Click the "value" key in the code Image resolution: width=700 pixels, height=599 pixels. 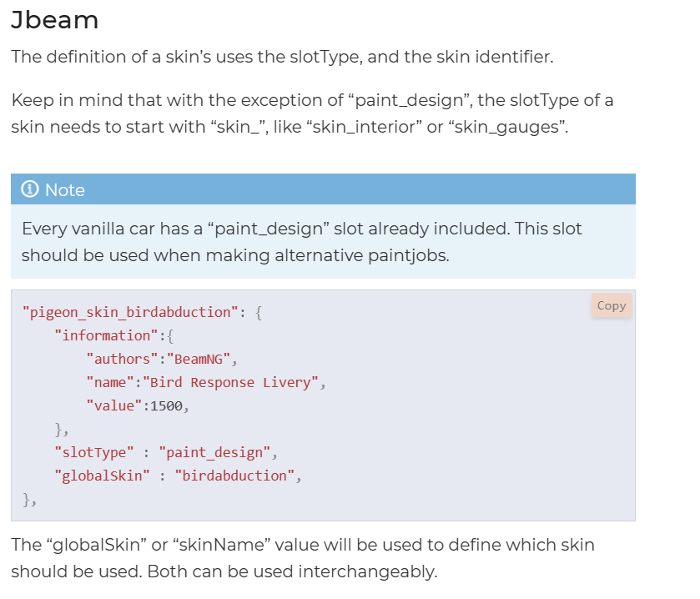(111, 405)
